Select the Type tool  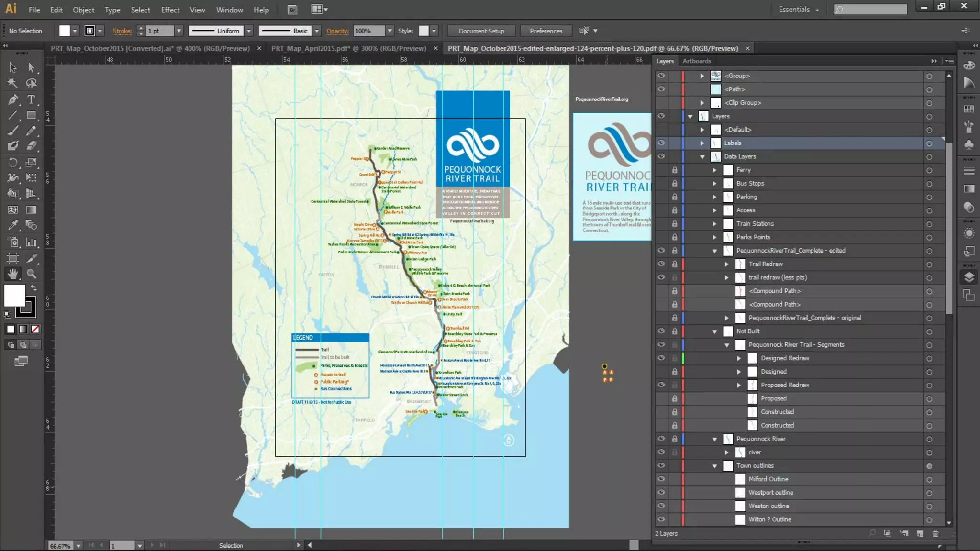pyautogui.click(x=31, y=99)
